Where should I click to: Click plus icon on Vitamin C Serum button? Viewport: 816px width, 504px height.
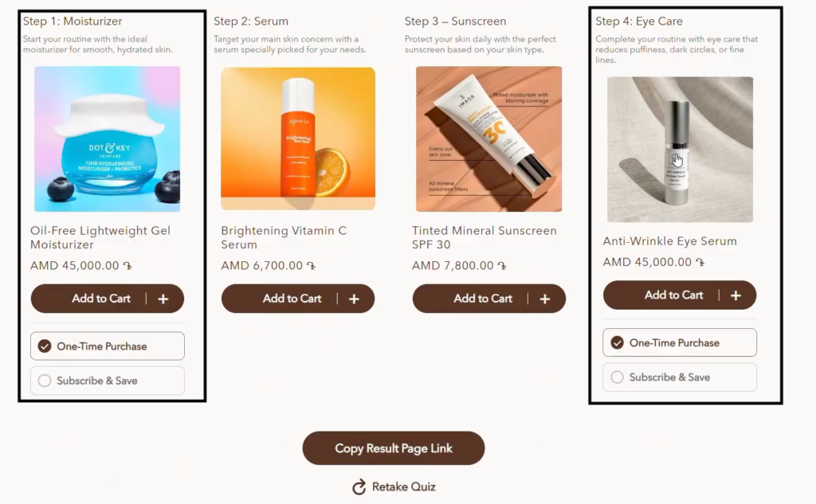point(354,299)
